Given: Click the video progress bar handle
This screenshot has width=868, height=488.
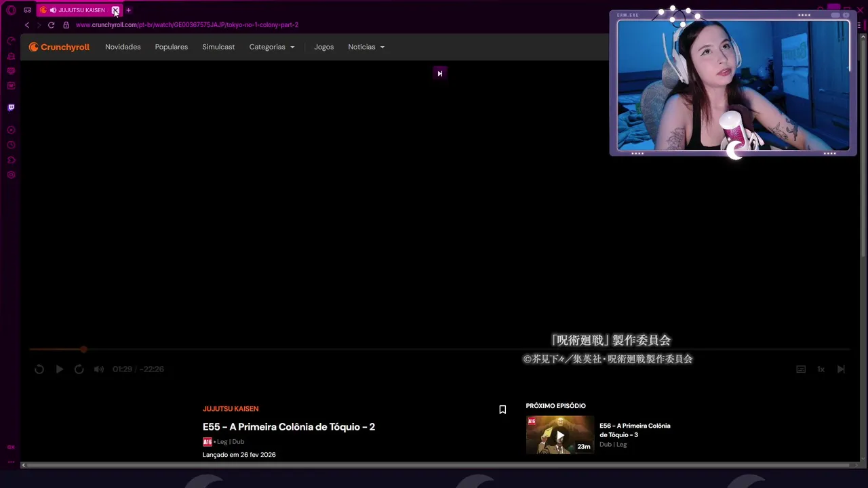Looking at the screenshot, I should pos(83,350).
